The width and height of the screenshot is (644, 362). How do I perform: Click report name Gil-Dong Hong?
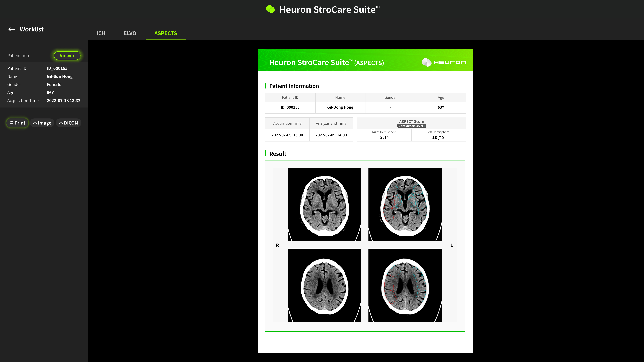[340, 107]
